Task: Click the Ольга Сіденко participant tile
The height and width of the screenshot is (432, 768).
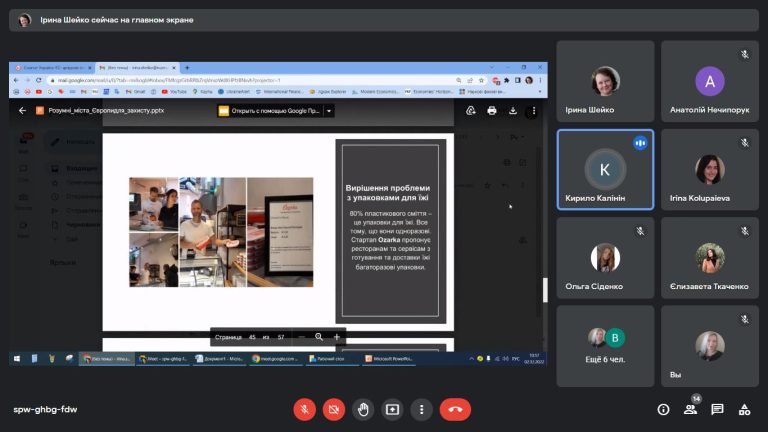Action: point(605,258)
